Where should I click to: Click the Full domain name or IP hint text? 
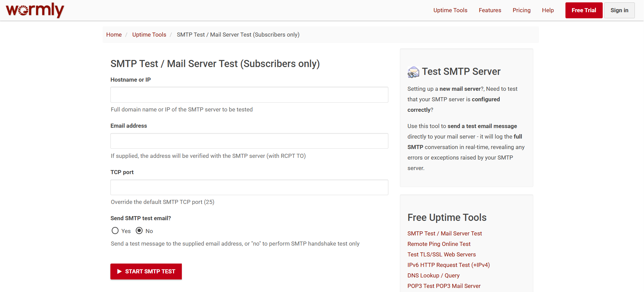click(182, 109)
